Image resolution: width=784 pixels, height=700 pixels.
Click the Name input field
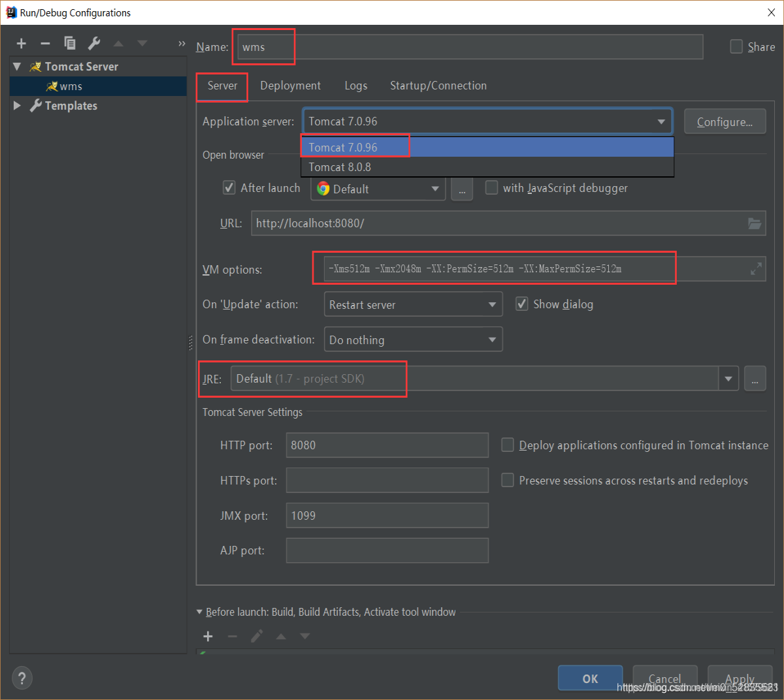[470, 47]
